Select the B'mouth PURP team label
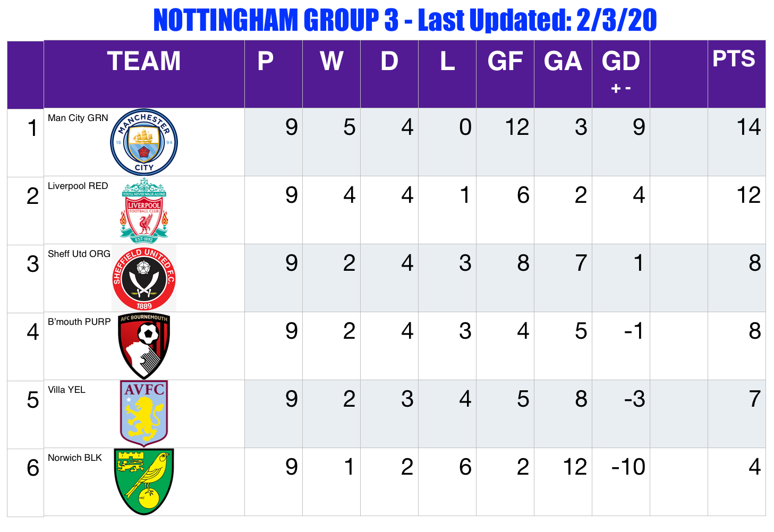The image size is (774, 532). pyautogui.click(x=79, y=322)
